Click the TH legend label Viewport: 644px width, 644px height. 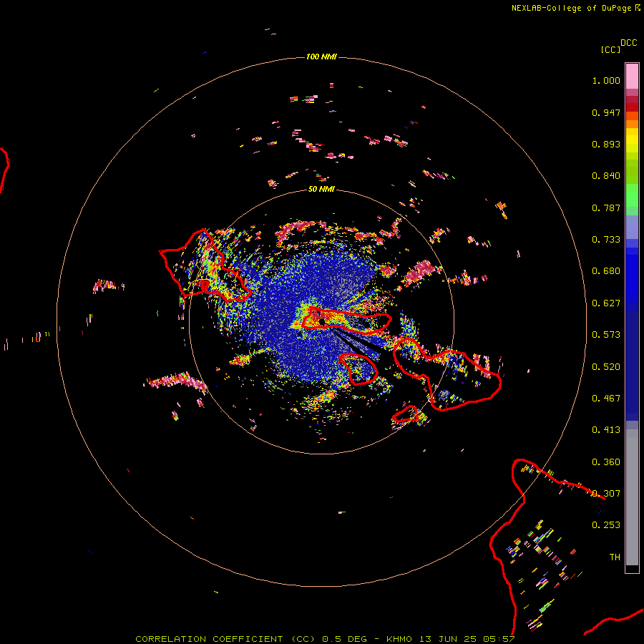(615, 557)
